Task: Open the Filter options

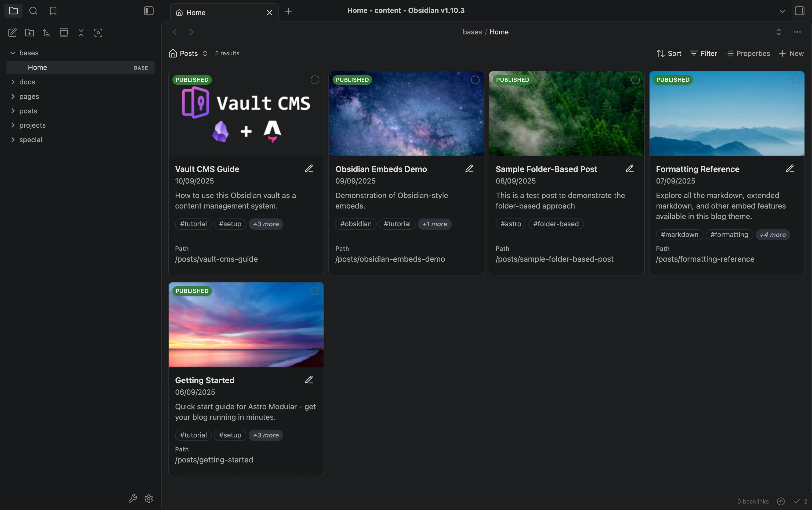Action: [x=704, y=53]
